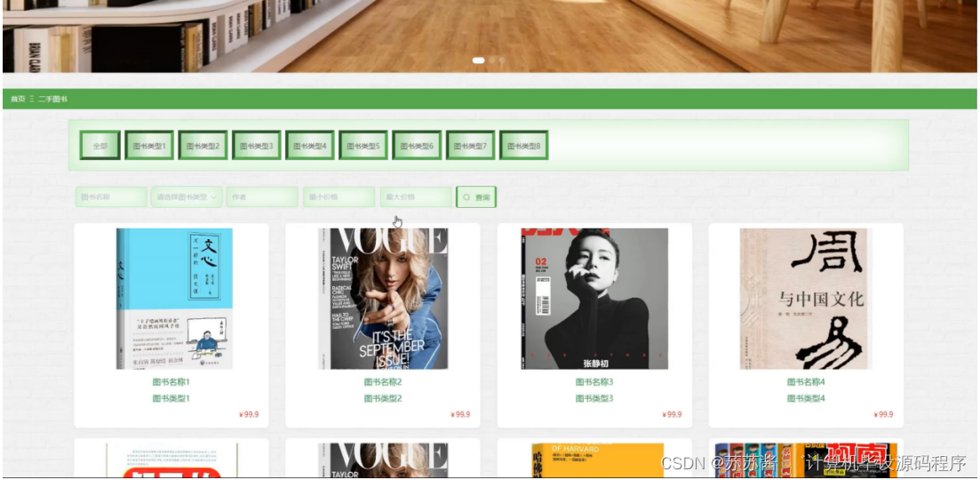
Task: Click the 图书名称3 title
Action: pyautogui.click(x=594, y=382)
